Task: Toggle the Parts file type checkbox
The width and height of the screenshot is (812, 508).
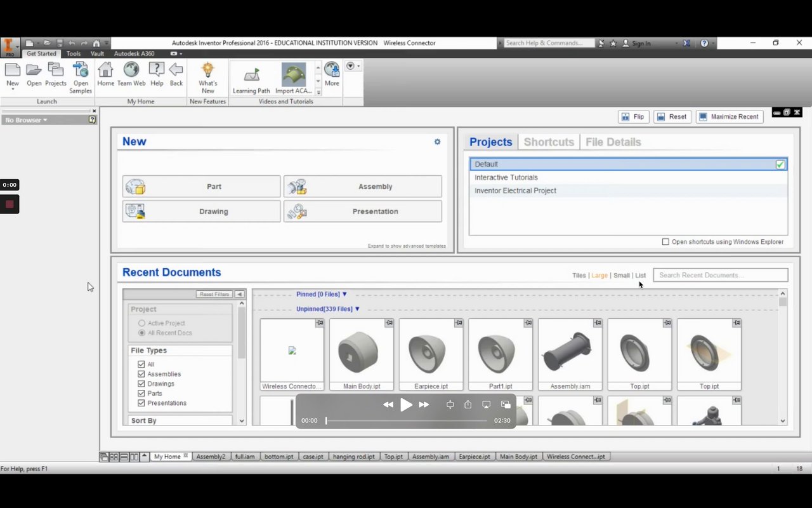Action: pos(141,393)
